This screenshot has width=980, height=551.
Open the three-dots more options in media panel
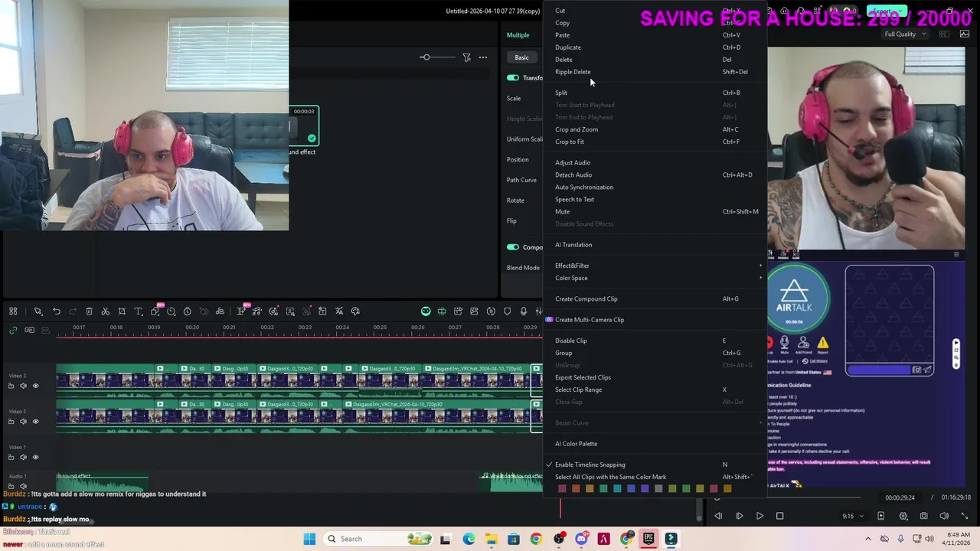click(x=483, y=57)
